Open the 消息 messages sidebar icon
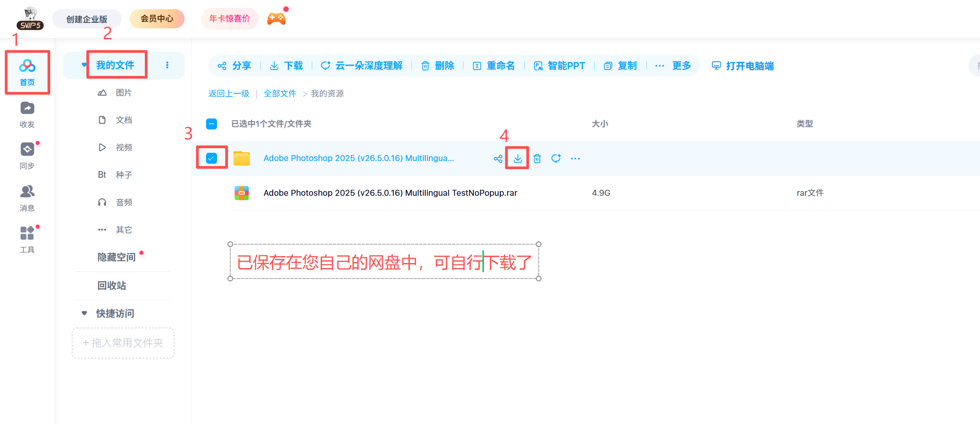 coord(27,198)
